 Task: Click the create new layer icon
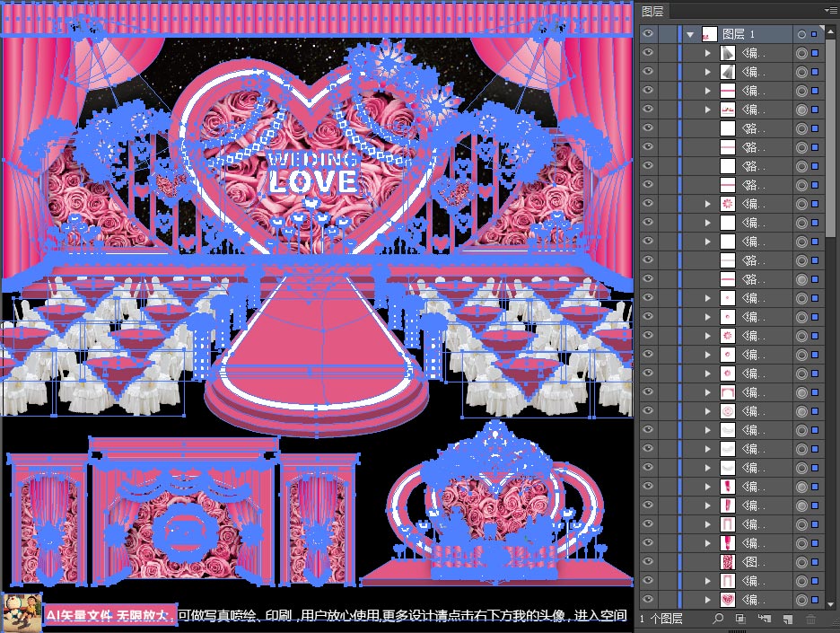(x=788, y=619)
